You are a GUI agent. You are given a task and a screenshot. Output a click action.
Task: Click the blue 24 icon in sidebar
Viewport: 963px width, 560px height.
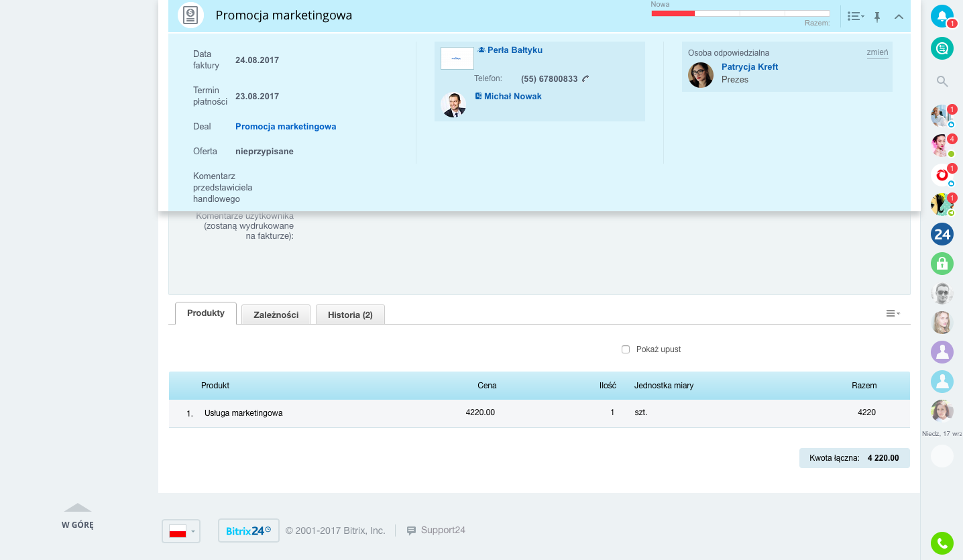click(x=942, y=234)
